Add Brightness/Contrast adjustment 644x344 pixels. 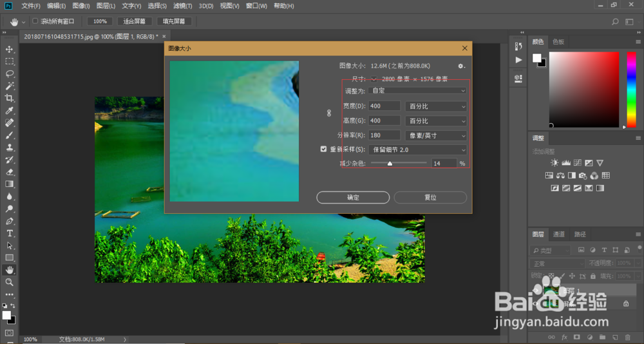pyautogui.click(x=554, y=163)
